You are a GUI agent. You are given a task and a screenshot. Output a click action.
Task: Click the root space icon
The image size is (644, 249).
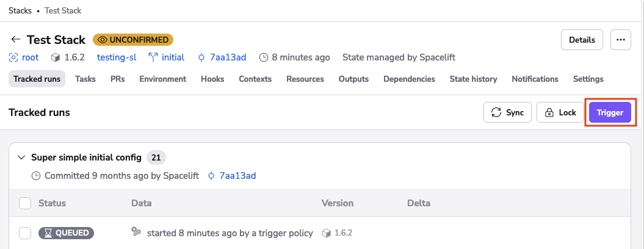pyautogui.click(x=13, y=57)
